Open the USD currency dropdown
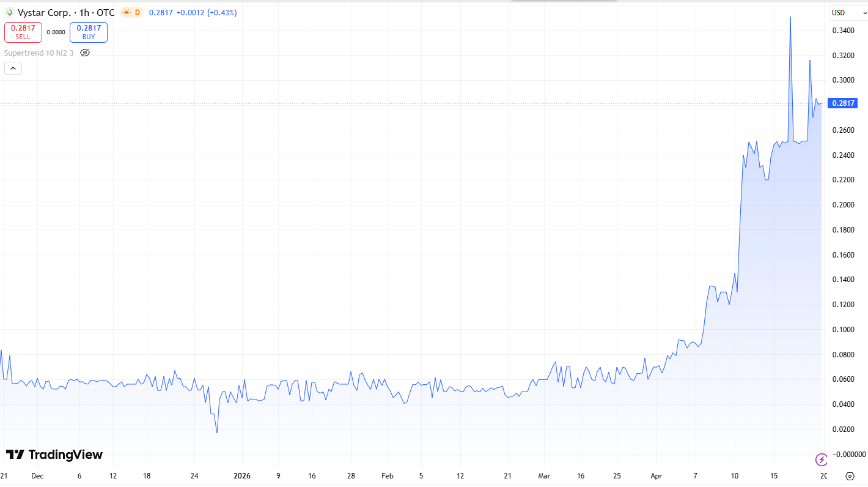This screenshot has height=487, width=868. coord(846,13)
